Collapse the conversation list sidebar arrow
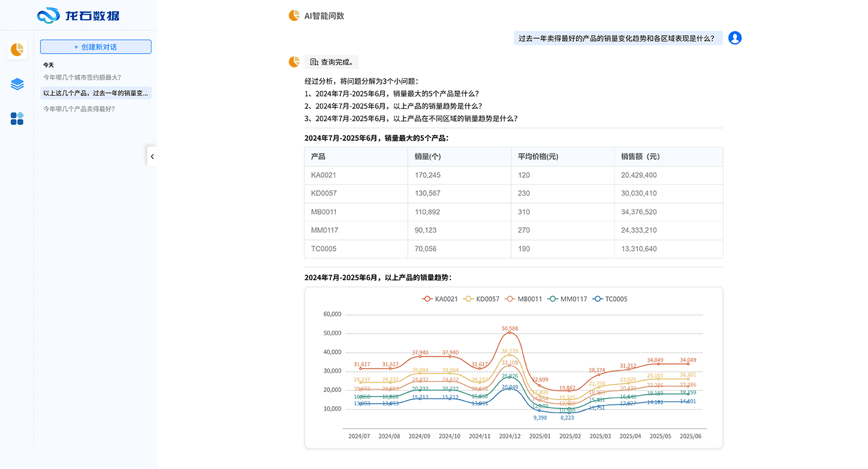The image size is (868, 469). (152, 156)
